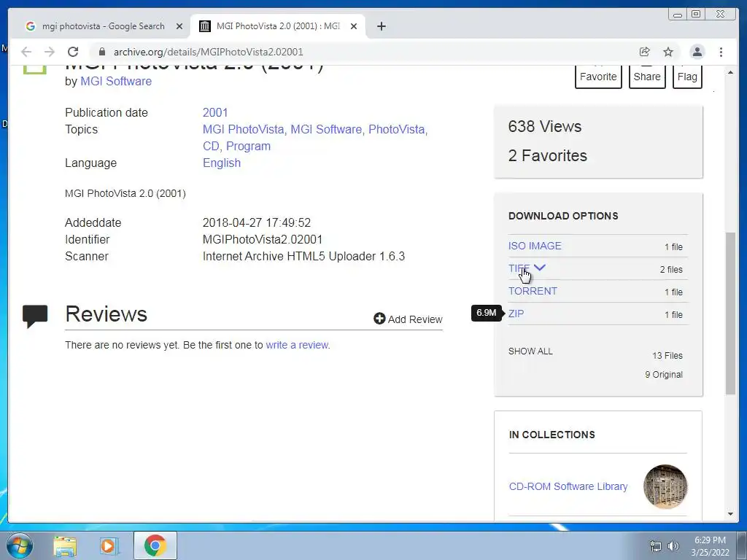
Task: Open a new tab with the plus button
Action: coord(381,26)
